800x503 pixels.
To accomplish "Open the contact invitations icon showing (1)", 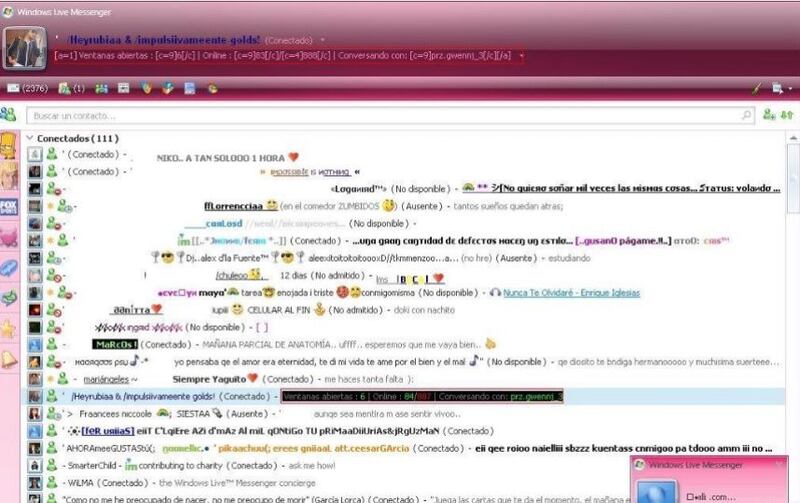I will coord(71,88).
